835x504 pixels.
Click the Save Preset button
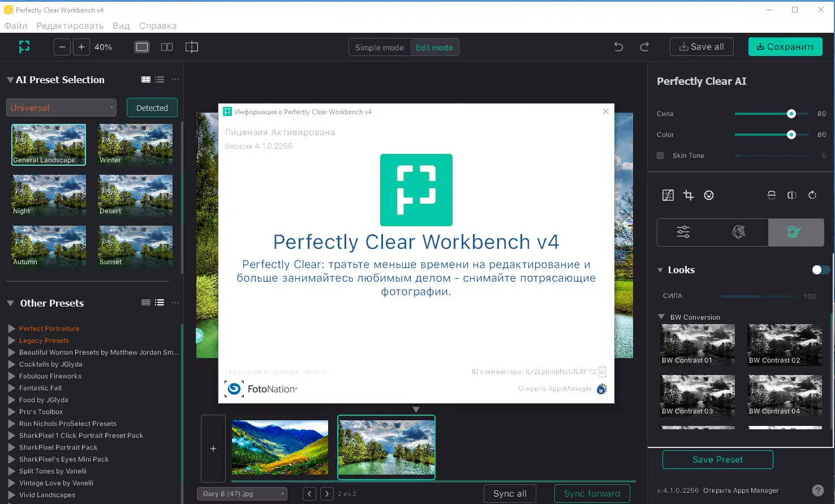[x=717, y=459]
